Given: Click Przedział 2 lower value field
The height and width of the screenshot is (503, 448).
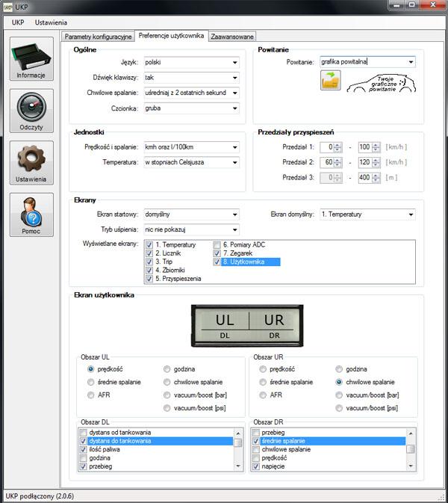Looking at the screenshot, I should 327,162.
